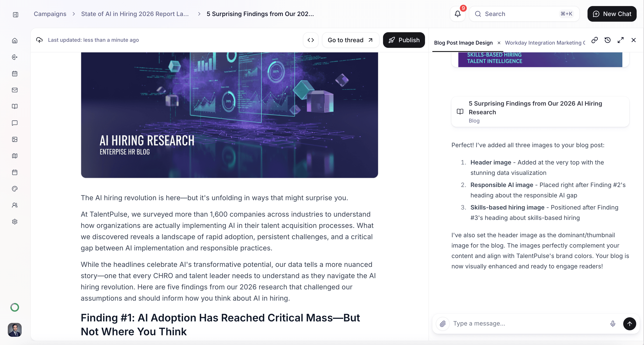Open the notifications bell
The width and height of the screenshot is (644, 345).
tap(457, 14)
